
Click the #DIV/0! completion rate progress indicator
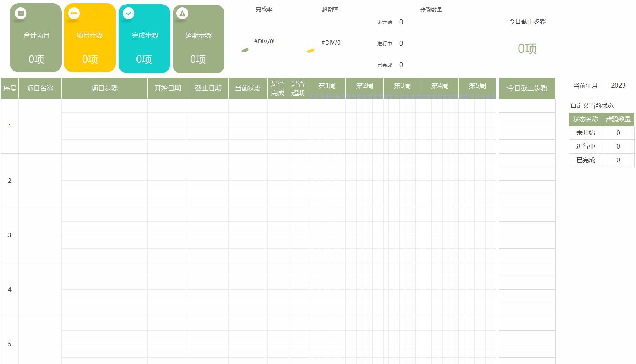tap(264, 41)
